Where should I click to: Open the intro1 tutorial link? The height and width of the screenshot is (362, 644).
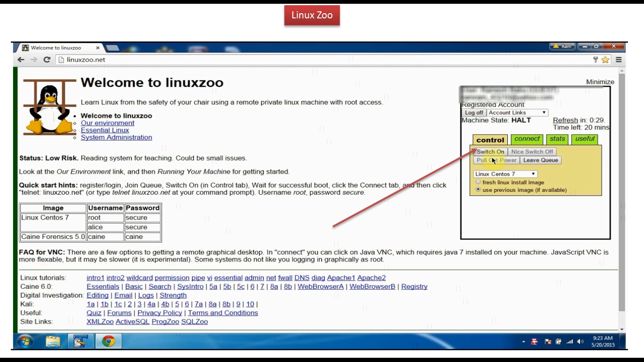(x=95, y=278)
